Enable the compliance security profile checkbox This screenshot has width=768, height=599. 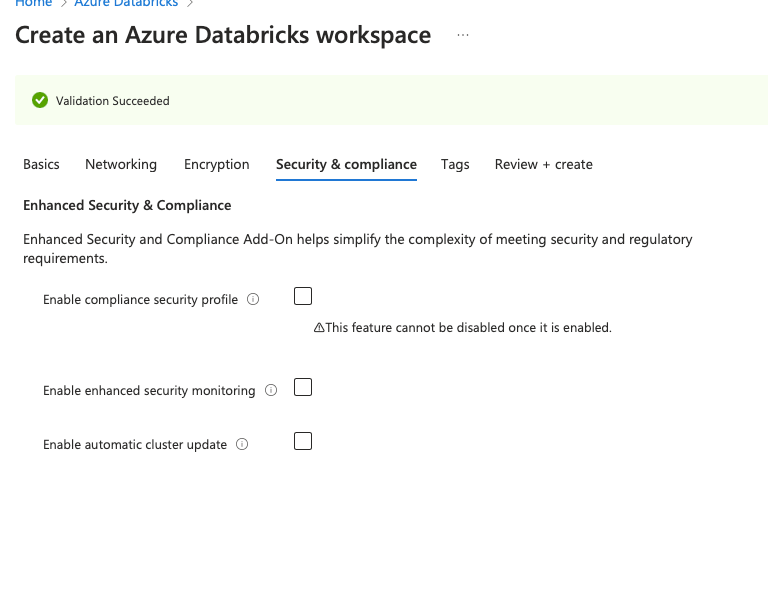pyautogui.click(x=303, y=296)
